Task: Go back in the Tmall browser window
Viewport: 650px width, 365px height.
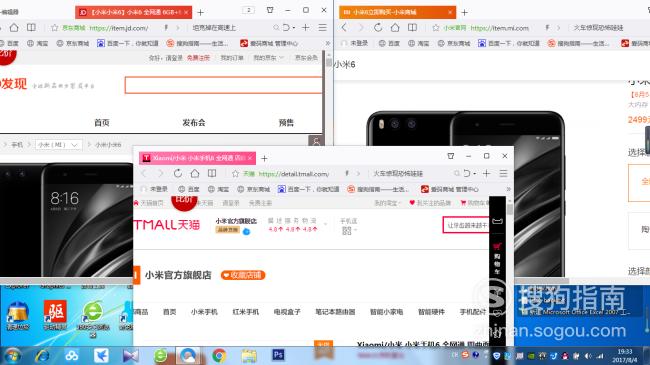Action: [144, 173]
